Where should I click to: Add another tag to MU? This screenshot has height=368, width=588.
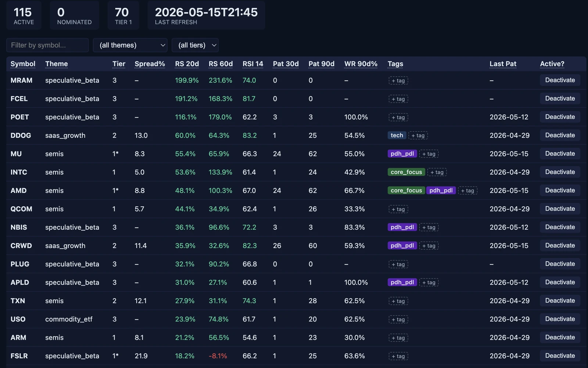429,154
